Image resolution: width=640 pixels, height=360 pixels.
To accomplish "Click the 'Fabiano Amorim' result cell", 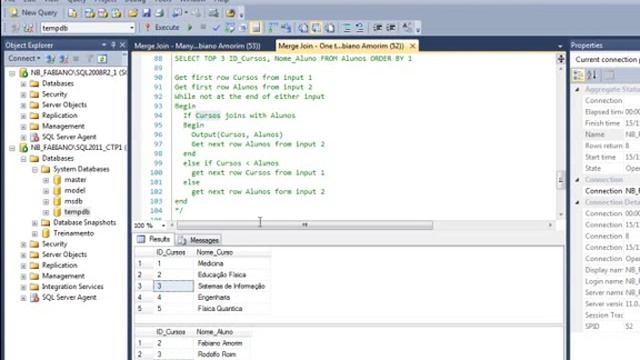I will [x=220, y=343].
